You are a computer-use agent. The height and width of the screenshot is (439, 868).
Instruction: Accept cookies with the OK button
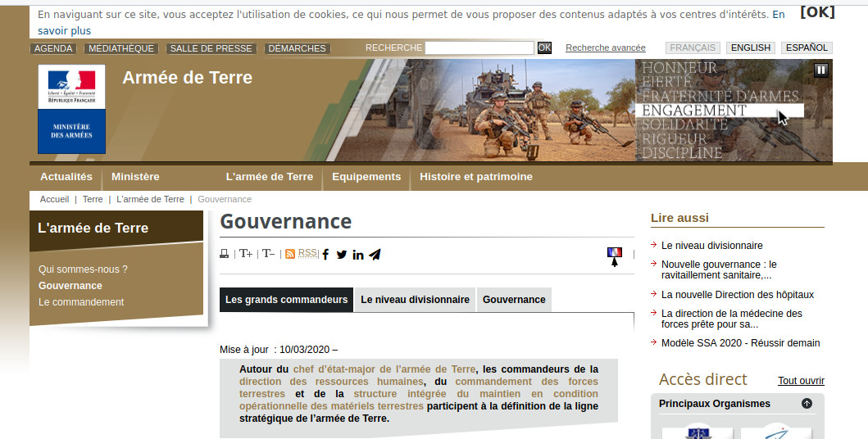(817, 12)
